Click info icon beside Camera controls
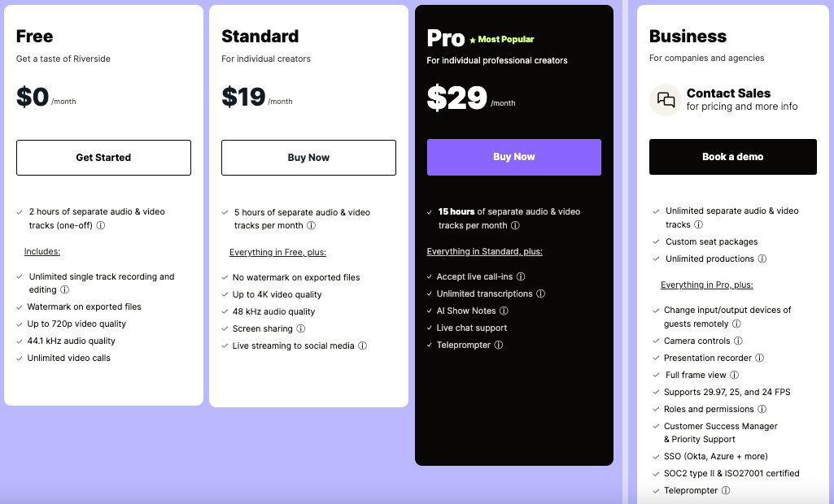 [738, 341]
